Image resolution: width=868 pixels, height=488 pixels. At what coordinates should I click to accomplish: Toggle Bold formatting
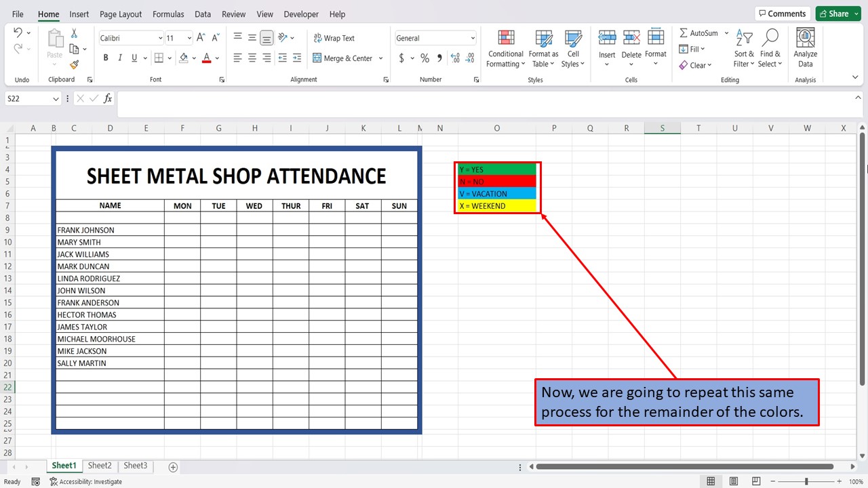click(x=106, y=58)
